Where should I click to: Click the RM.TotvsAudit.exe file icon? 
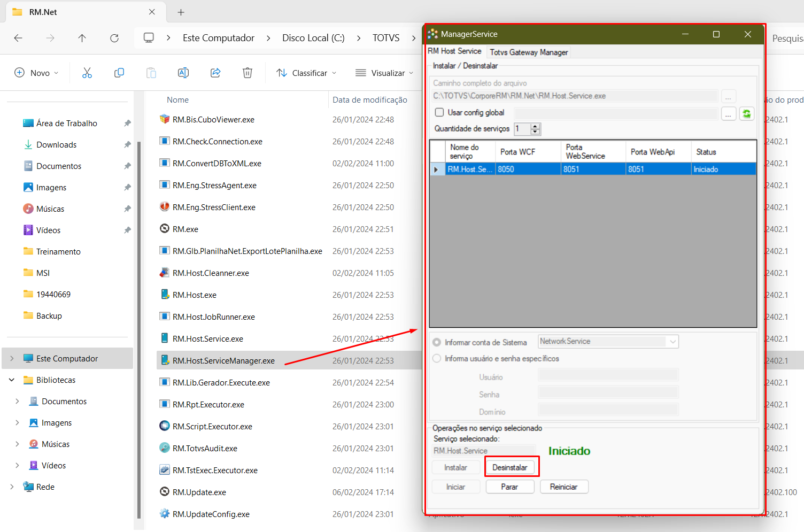tap(165, 448)
